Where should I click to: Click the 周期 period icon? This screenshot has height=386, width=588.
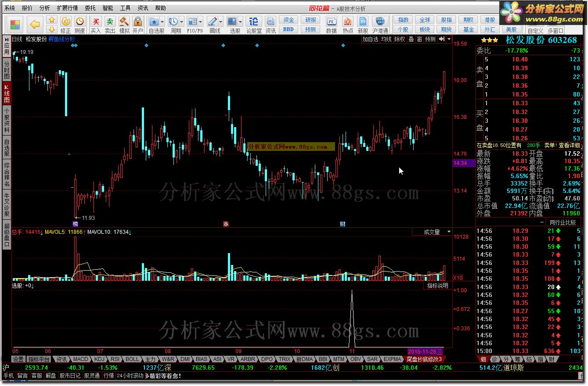173,21
